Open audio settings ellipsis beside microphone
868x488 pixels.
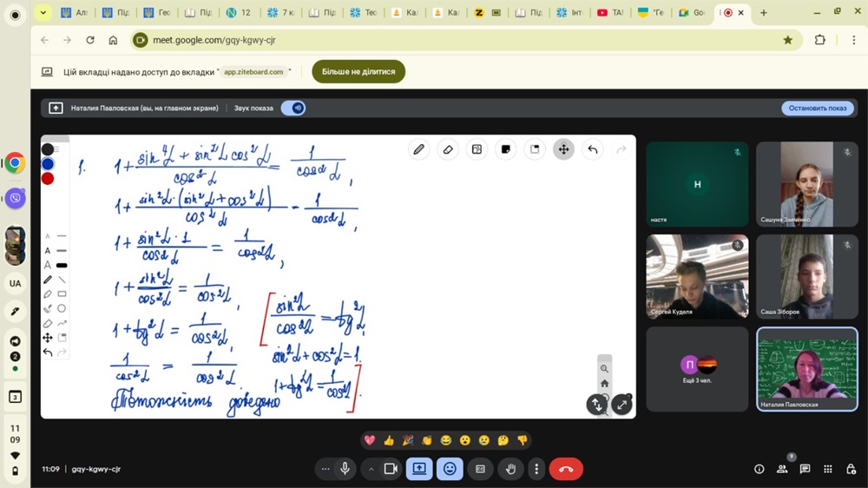[325, 469]
